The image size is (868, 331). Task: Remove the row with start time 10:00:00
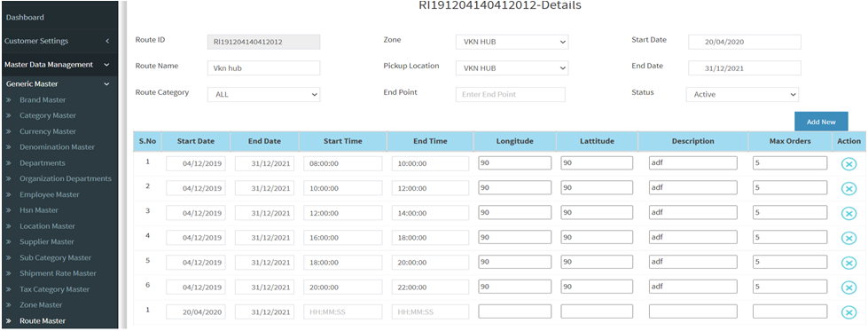(x=848, y=188)
